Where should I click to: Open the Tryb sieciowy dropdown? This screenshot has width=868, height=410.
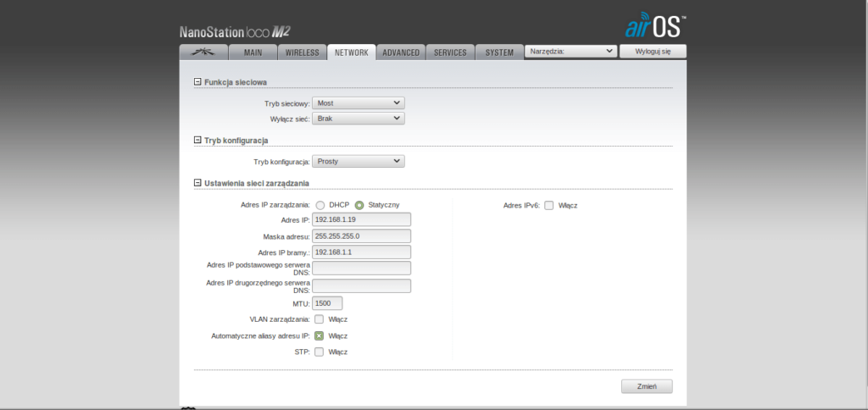click(358, 102)
